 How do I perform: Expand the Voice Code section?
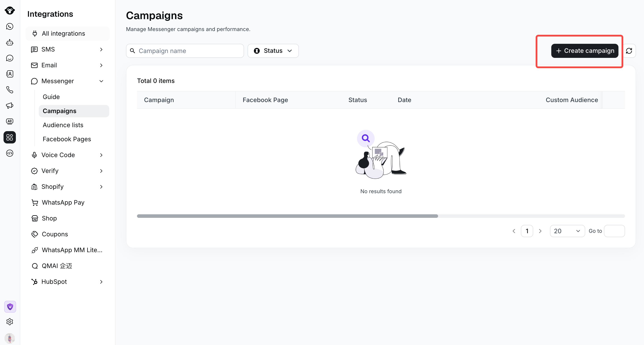click(67, 155)
